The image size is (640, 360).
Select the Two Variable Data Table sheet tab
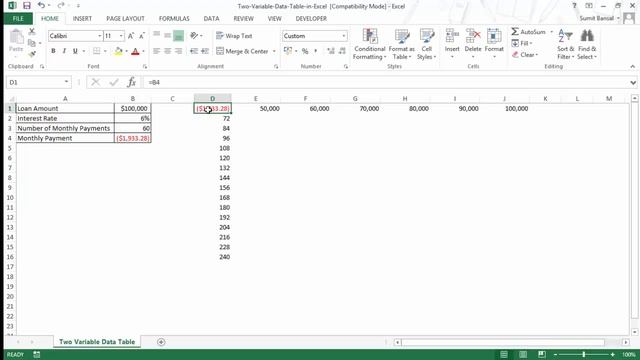[x=97, y=342]
